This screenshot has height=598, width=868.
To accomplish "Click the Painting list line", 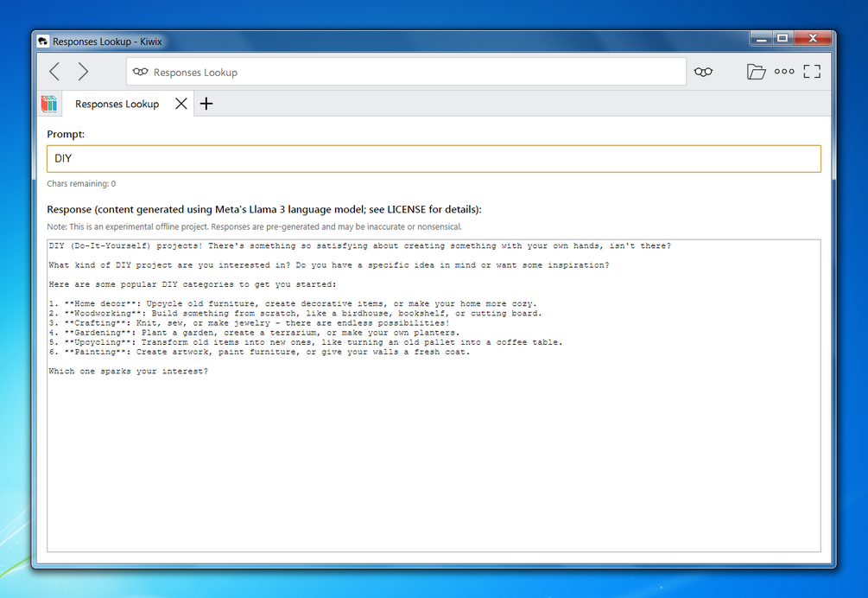I will point(259,353).
